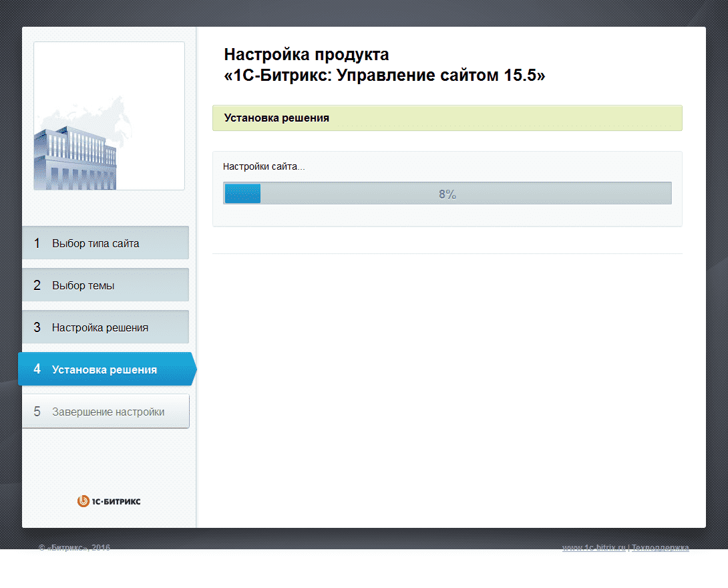The width and height of the screenshot is (728, 588).
Task: Click the 1С-Битрикс logo in sidebar
Action: [109, 501]
